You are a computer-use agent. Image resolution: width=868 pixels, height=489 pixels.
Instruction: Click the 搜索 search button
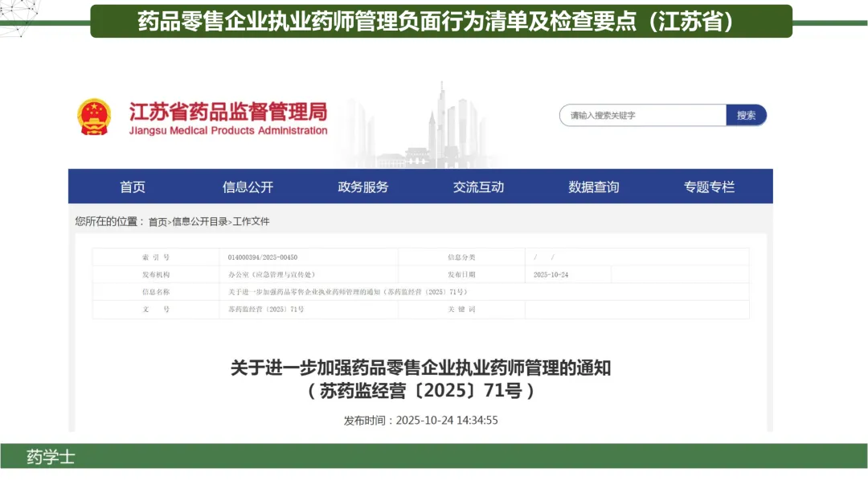[x=746, y=115]
